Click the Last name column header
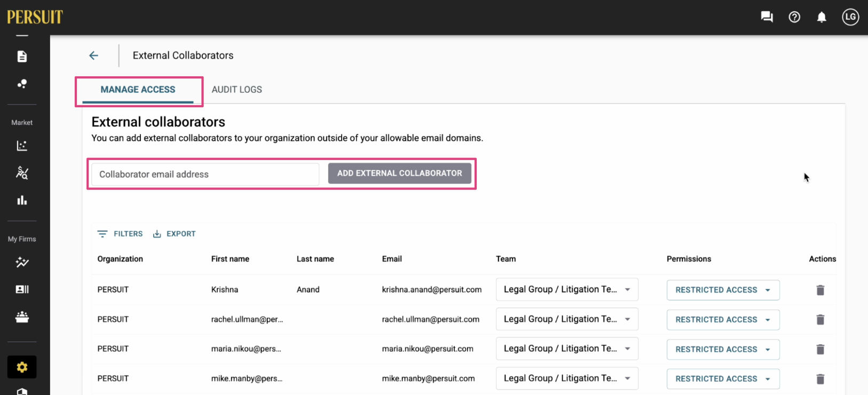 pyautogui.click(x=315, y=259)
